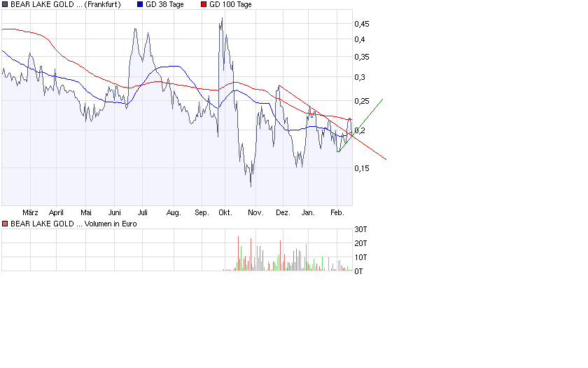This screenshot has width=588, height=368.
Task: Click the 30T volume axis label
Action: point(360,229)
